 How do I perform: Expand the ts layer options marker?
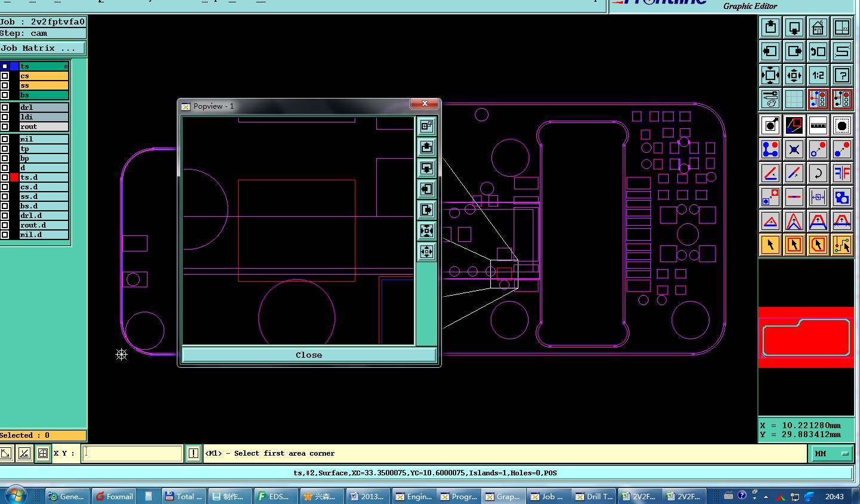tap(66, 66)
